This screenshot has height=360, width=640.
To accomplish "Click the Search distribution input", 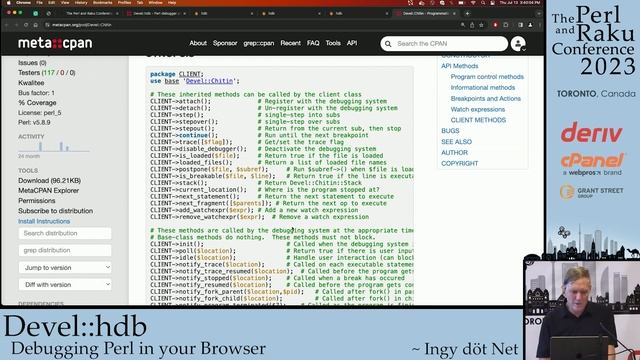I will point(65,233).
